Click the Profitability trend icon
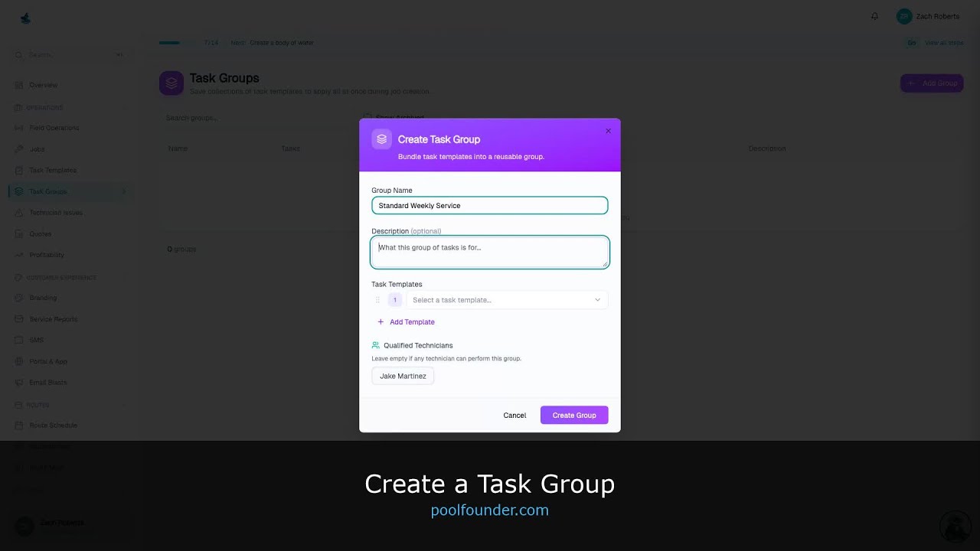The height and width of the screenshot is (551, 980). (19, 255)
